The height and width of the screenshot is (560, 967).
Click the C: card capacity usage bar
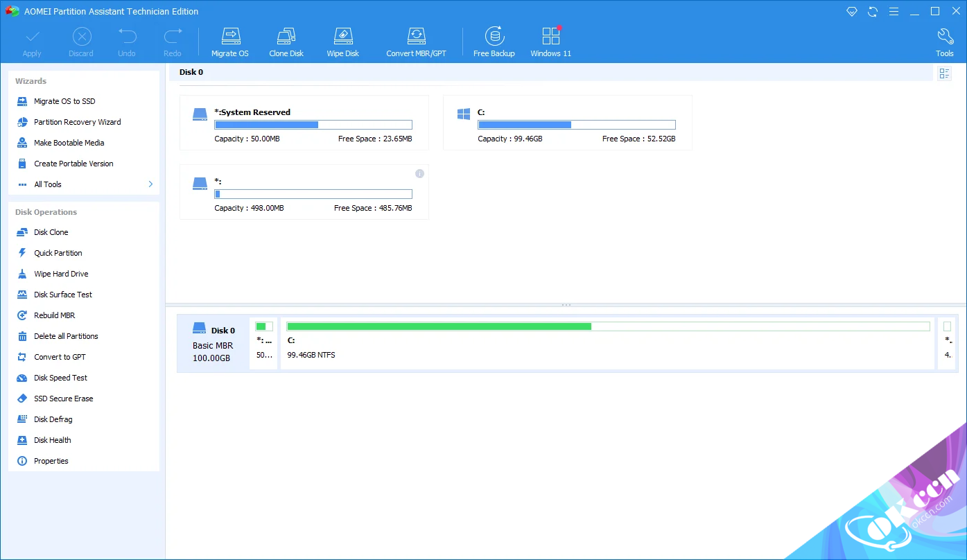point(577,125)
